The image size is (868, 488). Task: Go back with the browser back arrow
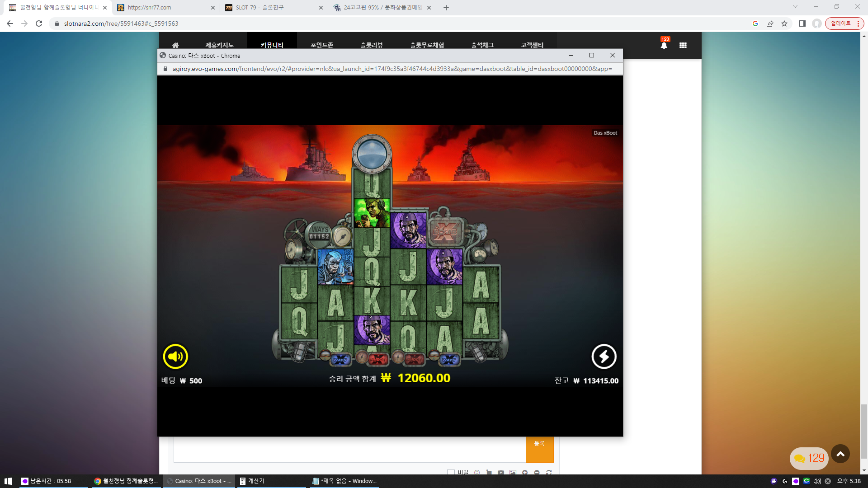pyautogui.click(x=10, y=23)
